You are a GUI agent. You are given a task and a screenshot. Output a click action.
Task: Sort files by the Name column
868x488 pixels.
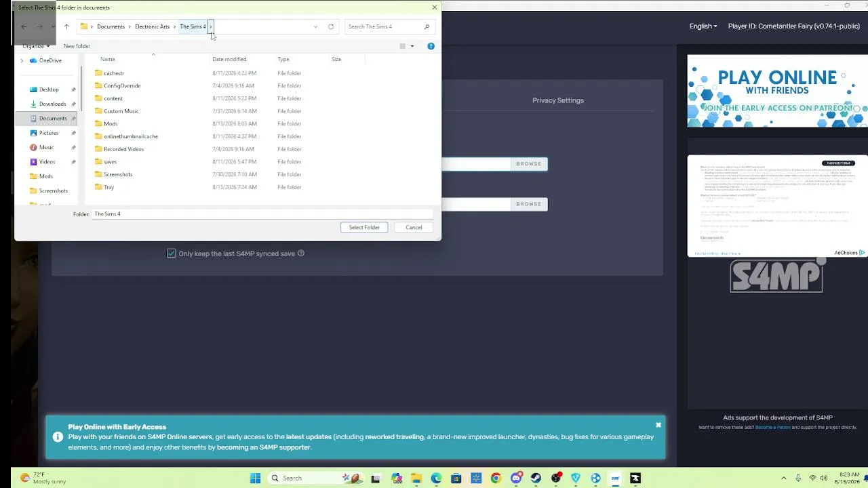108,59
